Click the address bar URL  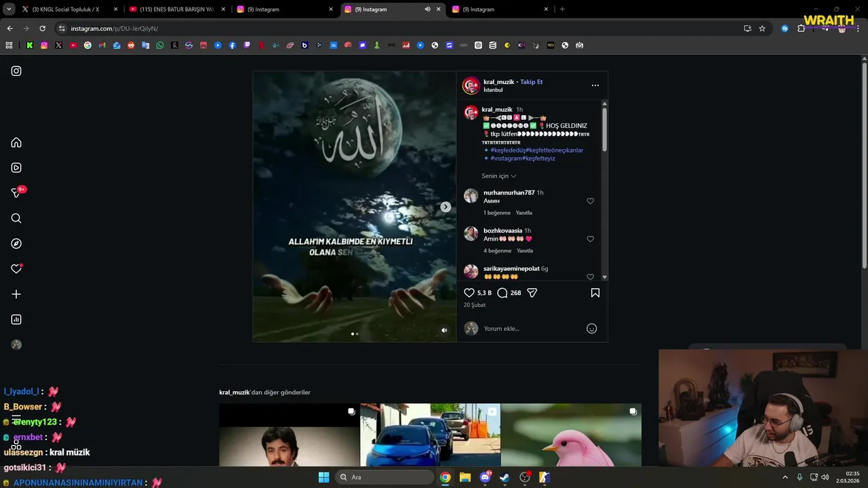click(x=115, y=28)
